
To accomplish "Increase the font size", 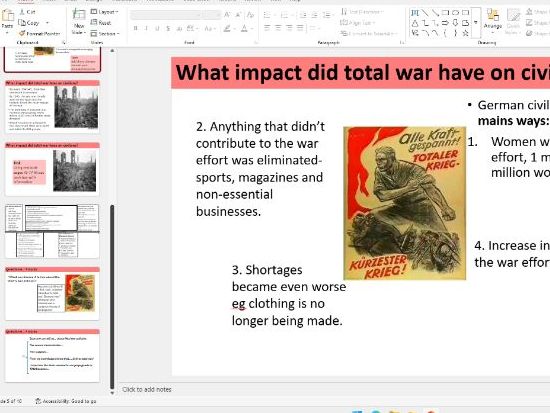I will coord(227,15).
